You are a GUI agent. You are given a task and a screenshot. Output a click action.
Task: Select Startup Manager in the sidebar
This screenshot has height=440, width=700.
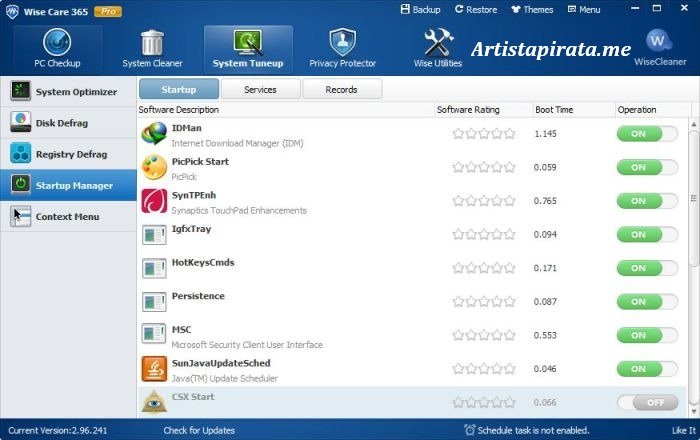pyautogui.click(x=68, y=185)
